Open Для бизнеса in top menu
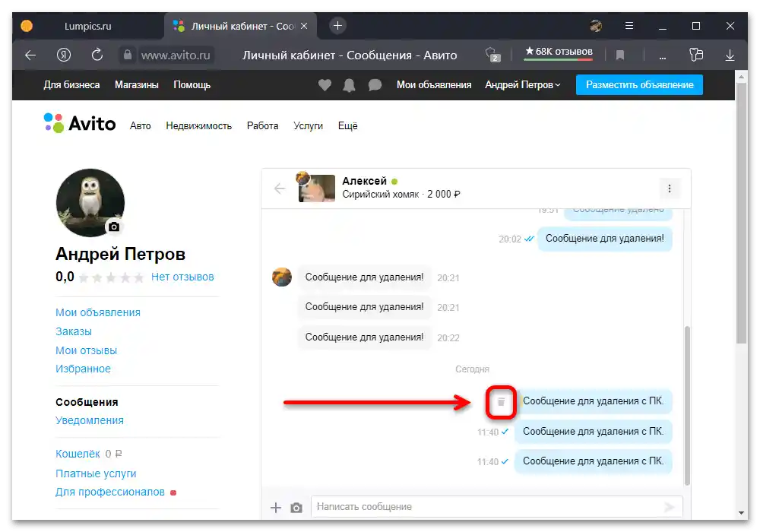760x532 pixels. click(71, 85)
